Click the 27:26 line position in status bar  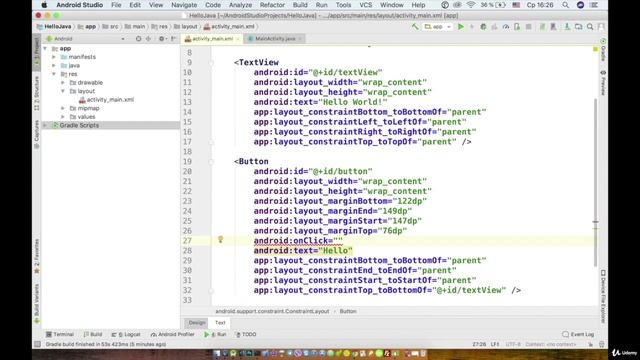[x=479, y=344]
